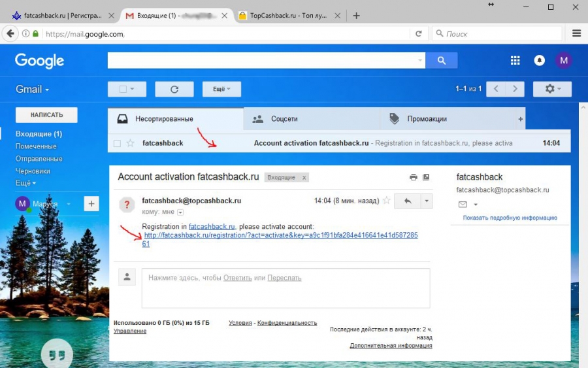Go to the previous page of messages
Viewport: 588px width, 368px height.
[x=496, y=89]
